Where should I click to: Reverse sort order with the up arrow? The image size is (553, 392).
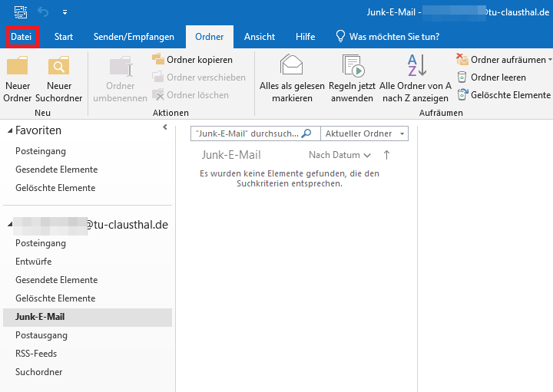tap(386, 155)
